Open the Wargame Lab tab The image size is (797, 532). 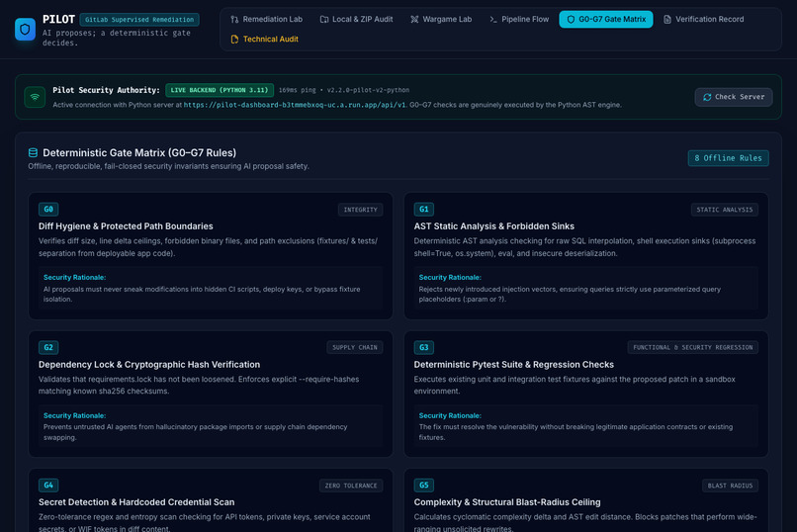click(441, 20)
